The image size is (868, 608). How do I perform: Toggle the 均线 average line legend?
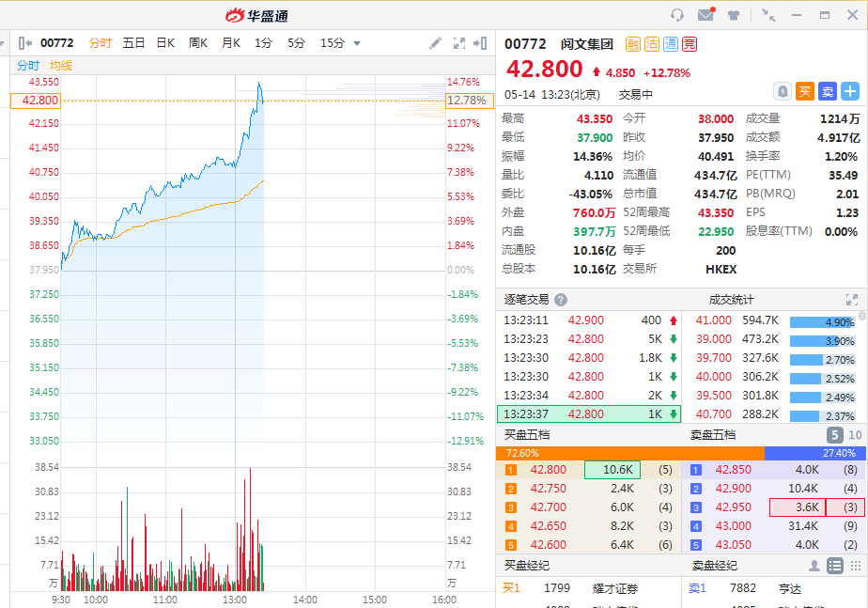click(x=61, y=66)
